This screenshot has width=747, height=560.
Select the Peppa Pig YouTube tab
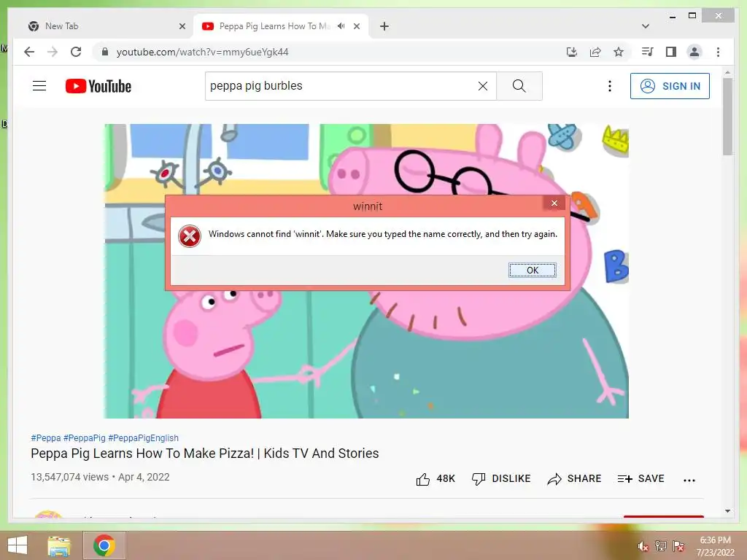[274, 26]
